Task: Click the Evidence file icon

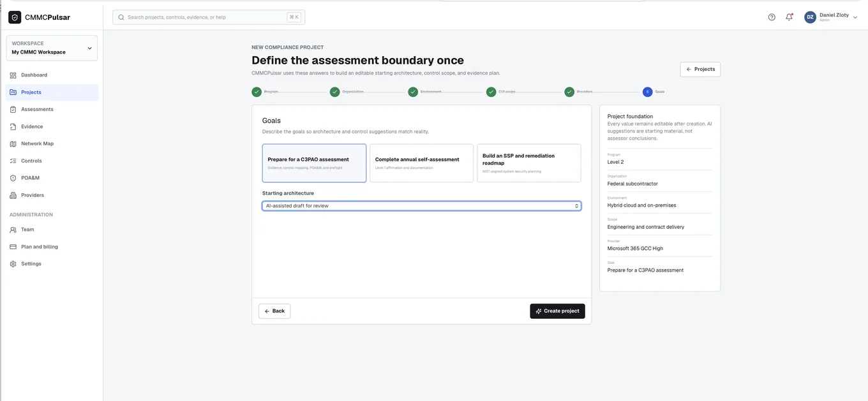Action: [x=13, y=127]
